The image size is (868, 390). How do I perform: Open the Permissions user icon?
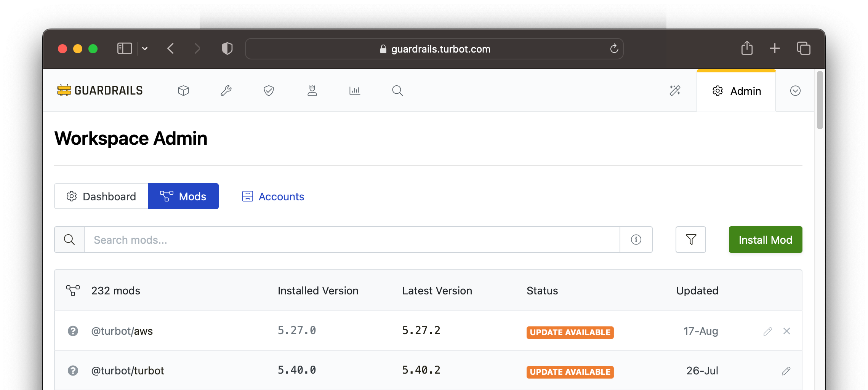(x=312, y=91)
